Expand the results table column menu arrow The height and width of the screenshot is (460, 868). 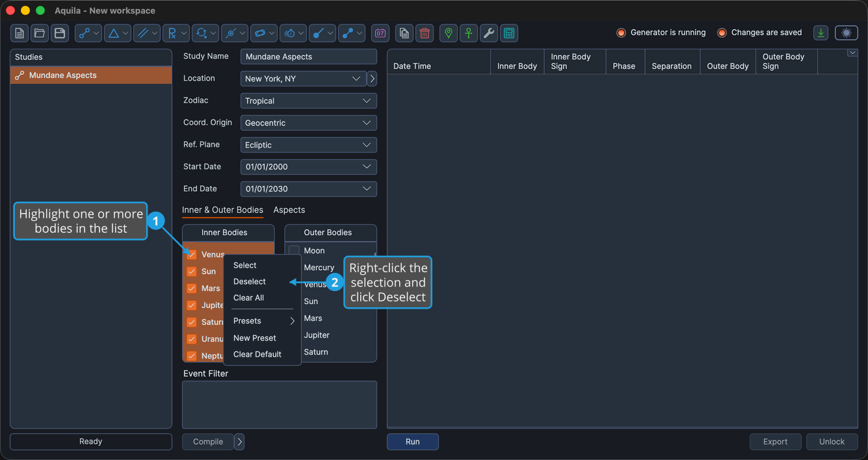pyautogui.click(x=852, y=53)
